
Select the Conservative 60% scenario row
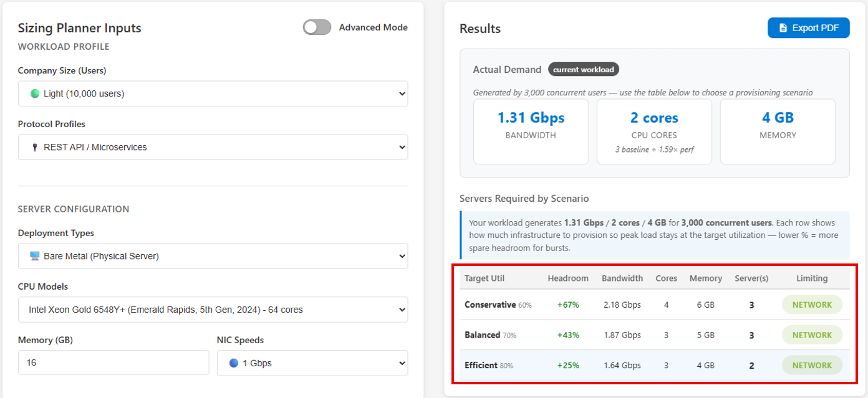point(654,305)
